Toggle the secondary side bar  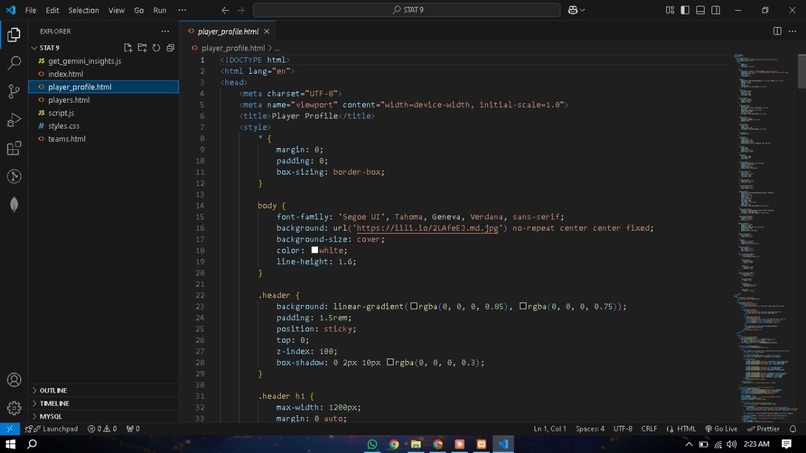pos(716,10)
